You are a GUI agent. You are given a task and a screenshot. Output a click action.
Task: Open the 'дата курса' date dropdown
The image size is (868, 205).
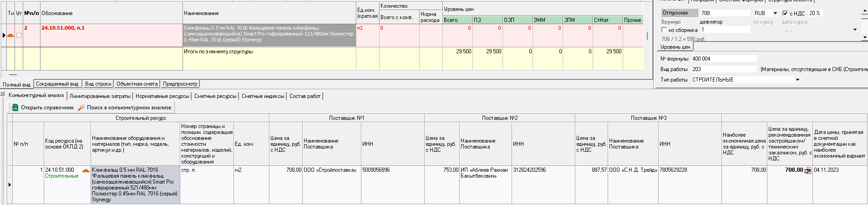(854, 30)
